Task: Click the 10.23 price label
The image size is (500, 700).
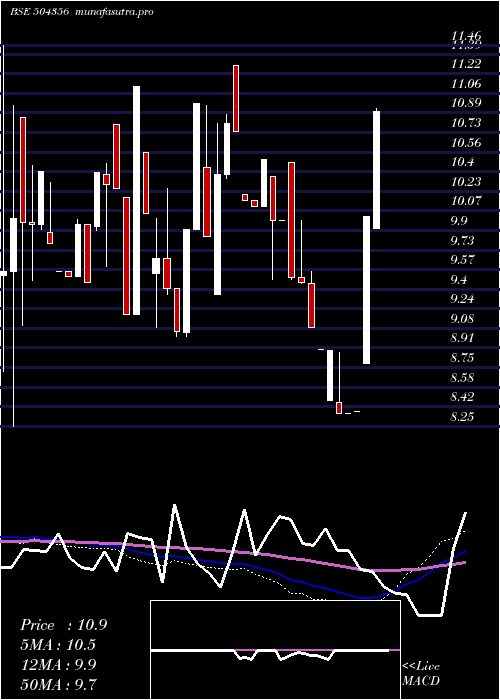Action: [x=466, y=181]
